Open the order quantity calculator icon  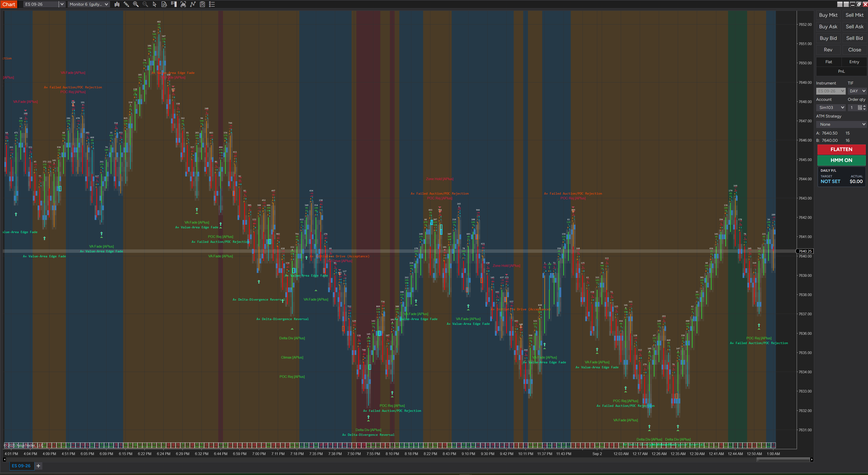pos(860,108)
